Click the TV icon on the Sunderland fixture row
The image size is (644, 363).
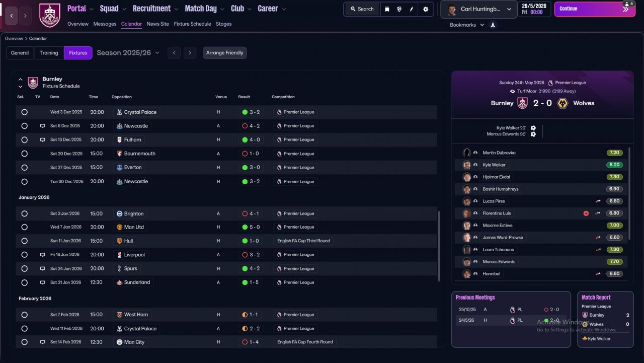tap(43, 282)
